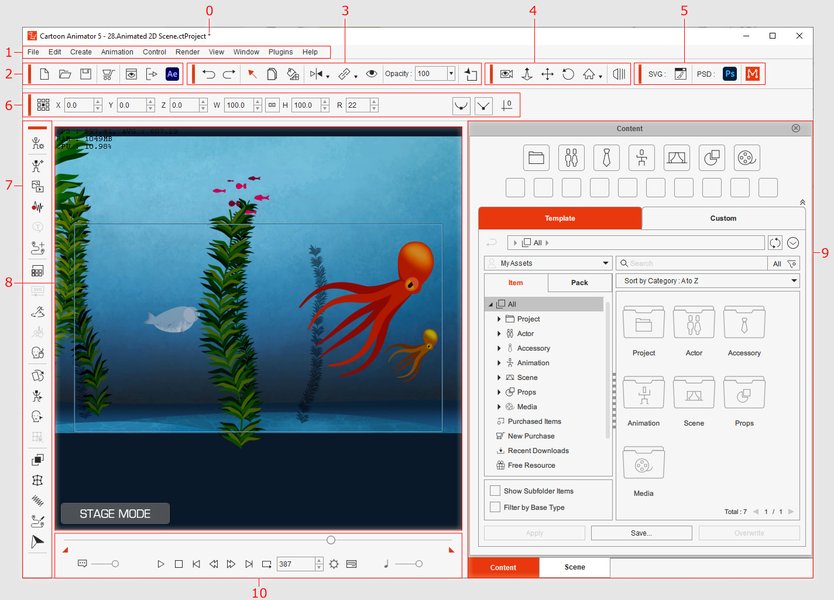Viewport: 834px width, 600px height.
Task: Toggle loop playback button
Action: click(x=266, y=564)
